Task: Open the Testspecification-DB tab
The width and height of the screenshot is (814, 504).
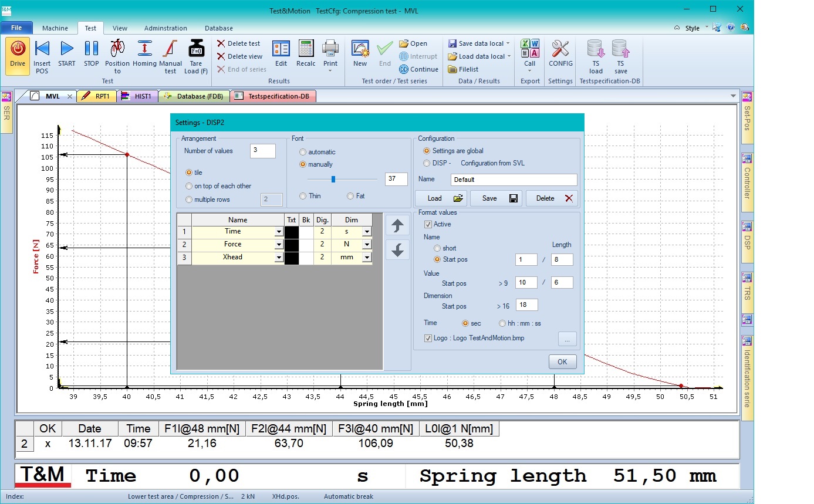Action: click(x=273, y=96)
